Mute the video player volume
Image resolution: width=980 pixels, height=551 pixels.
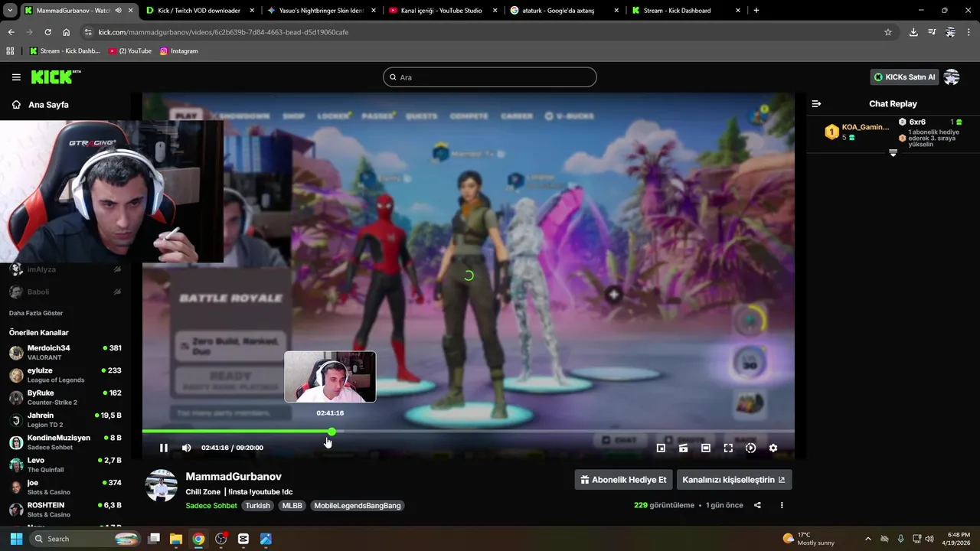click(186, 448)
